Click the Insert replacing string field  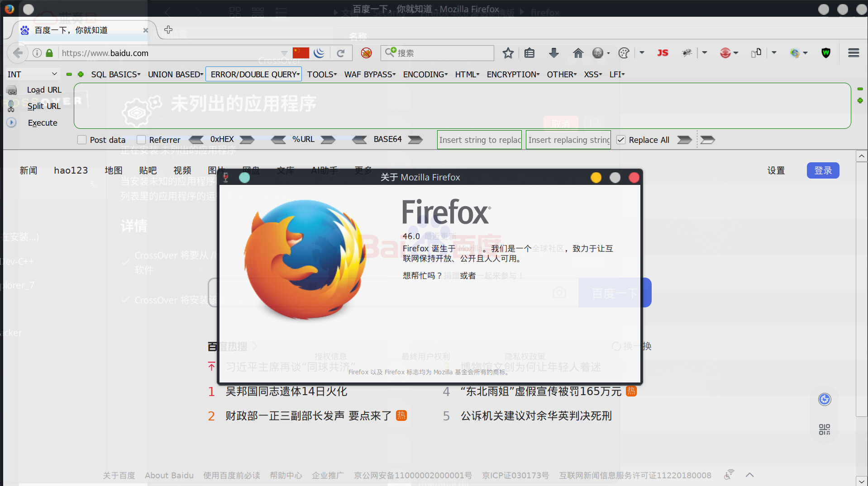click(x=568, y=140)
